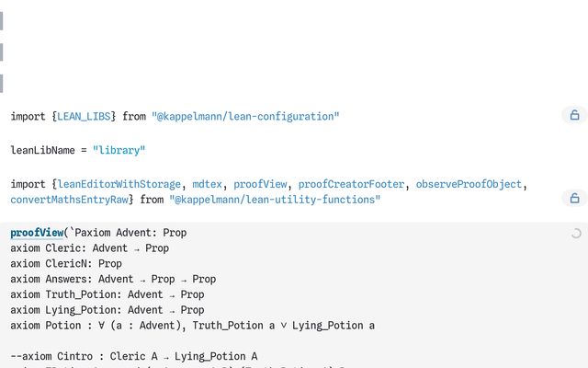Image resolution: width=588 pixels, height=368 pixels.
Task: Place cursor on "axiom Potion" line
Action: coord(193,325)
